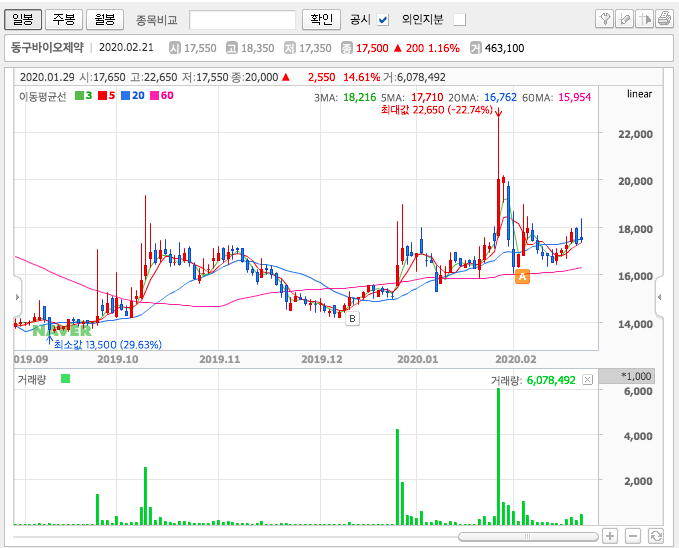Click the 최대값 22,650 label
This screenshot has width=679, height=548.
[x=436, y=110]
